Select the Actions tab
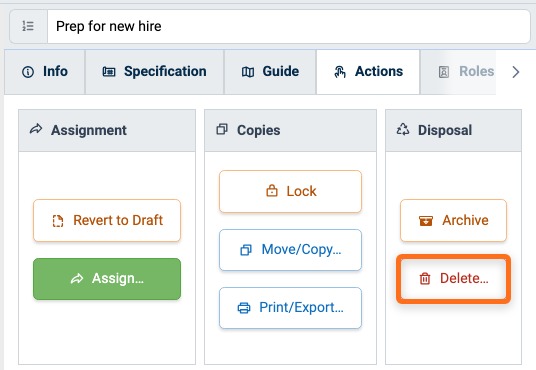 tap(368, 72)
